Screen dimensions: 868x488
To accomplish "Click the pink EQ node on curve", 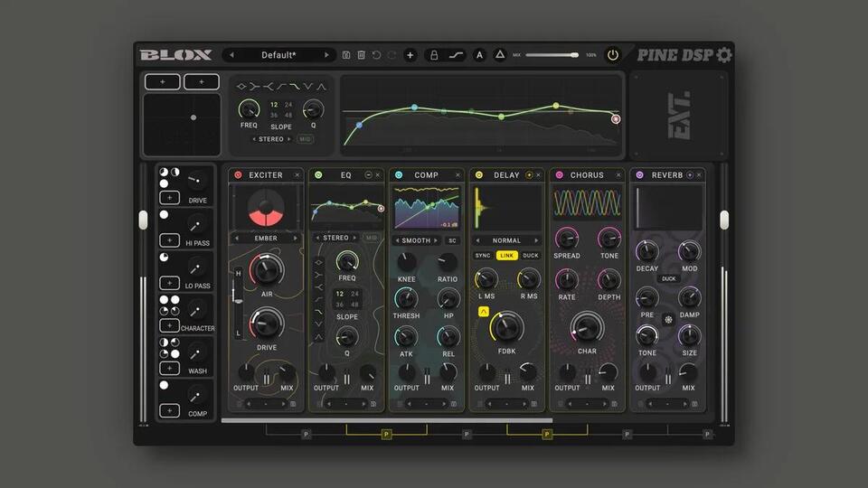I will tap(616, 119).
